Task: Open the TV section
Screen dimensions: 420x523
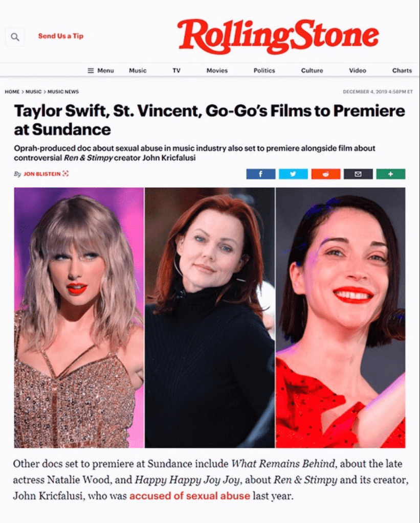Action: point(176,71)
